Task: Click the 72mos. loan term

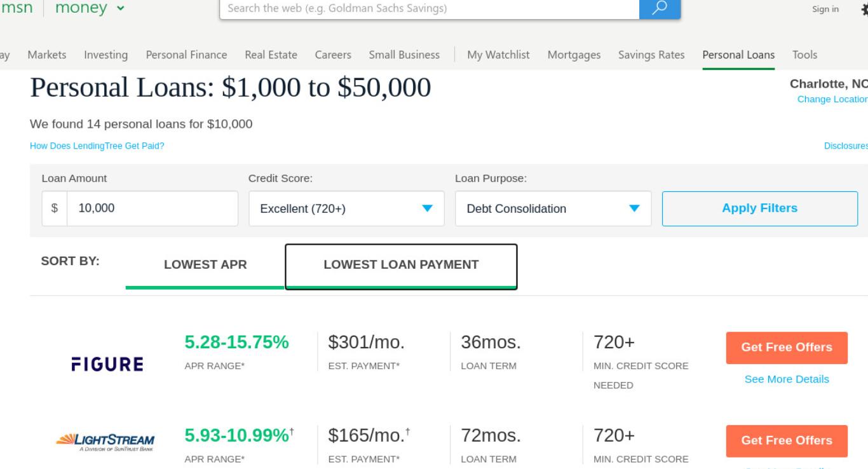Action: click(491, 435)
